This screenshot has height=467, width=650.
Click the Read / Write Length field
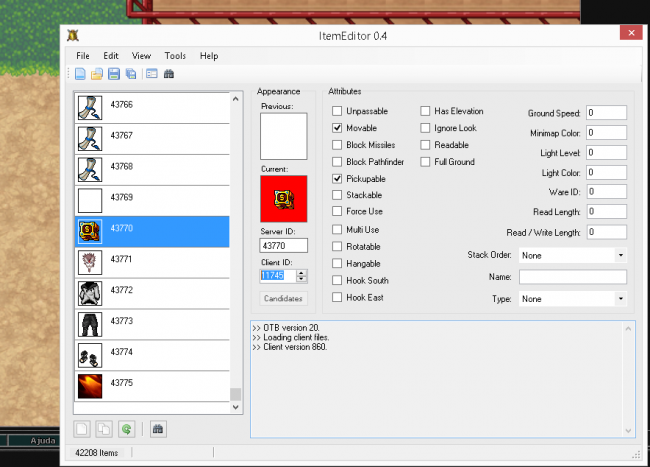pyautogui.click(x=606, y=232)
